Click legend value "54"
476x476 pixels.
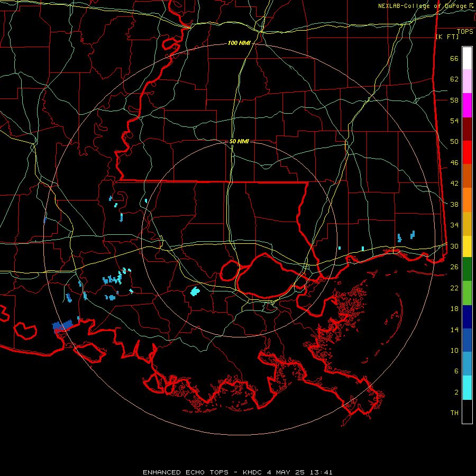(x=454, y=121)
